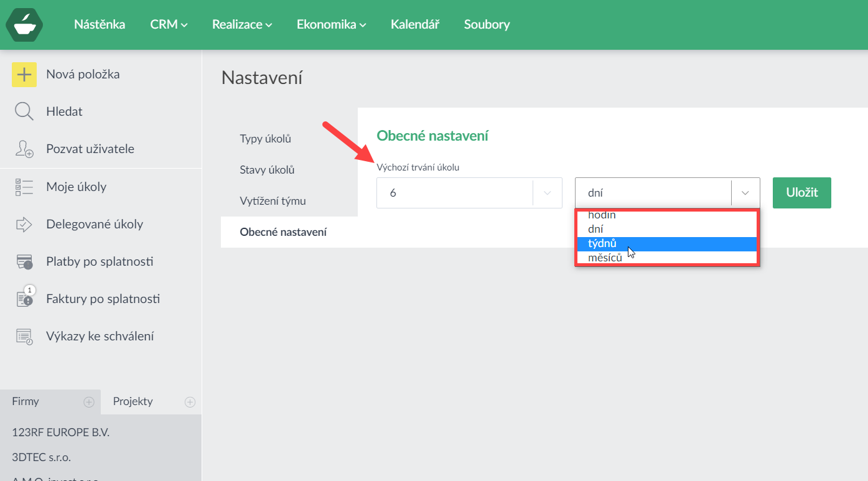Click the Pozvat uživatele person icon
Image resolution: width=868 pixels, height=481 pixels.
(x=24, y=149)
